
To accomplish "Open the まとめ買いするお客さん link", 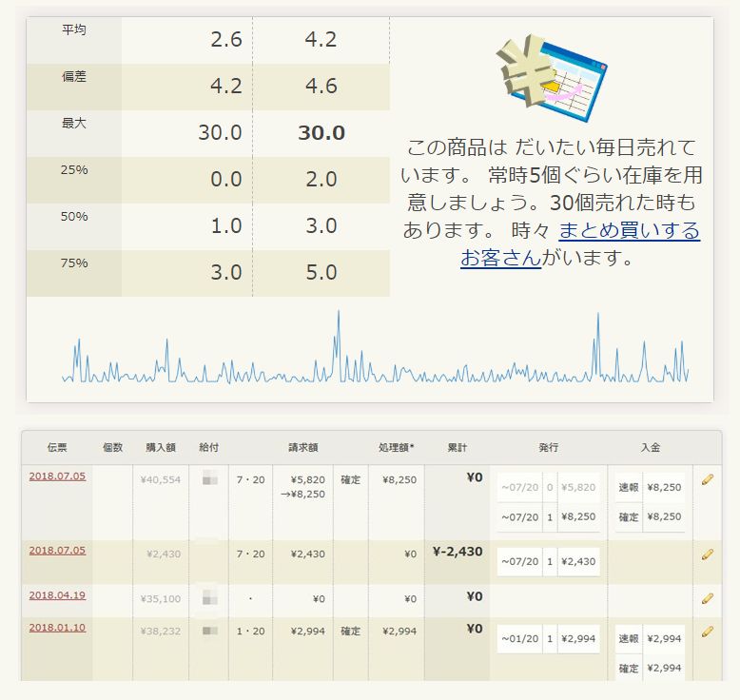I will (x=579, y=243).
